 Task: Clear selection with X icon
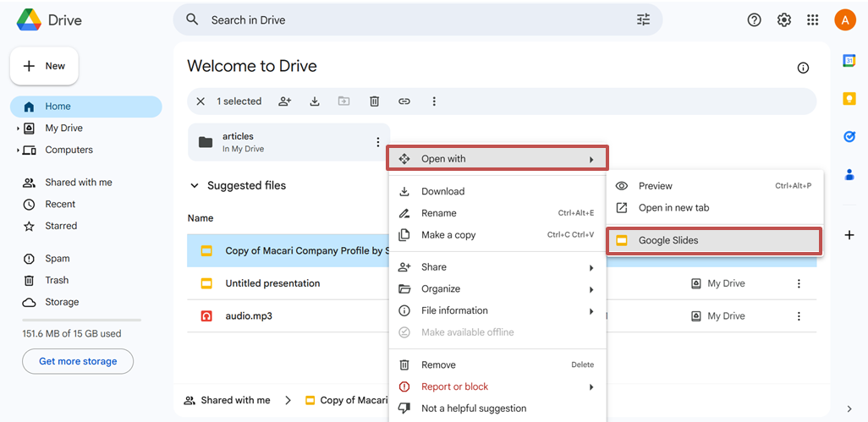(x=201, y=101)
